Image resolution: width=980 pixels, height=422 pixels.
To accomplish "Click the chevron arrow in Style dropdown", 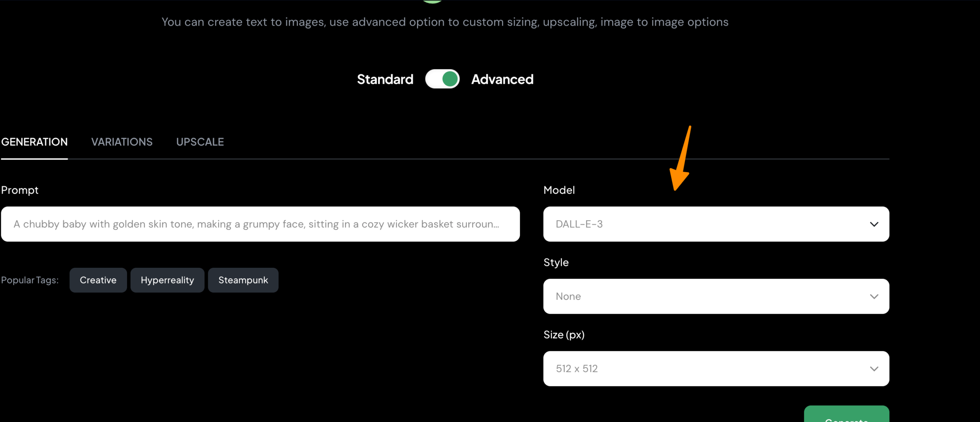I will point(874,297).
